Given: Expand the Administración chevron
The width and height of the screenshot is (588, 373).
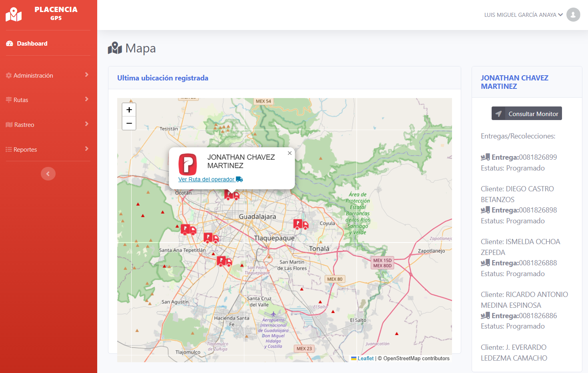Looking at the screenshot, I should pyautogui.click(x=86, y=75).
